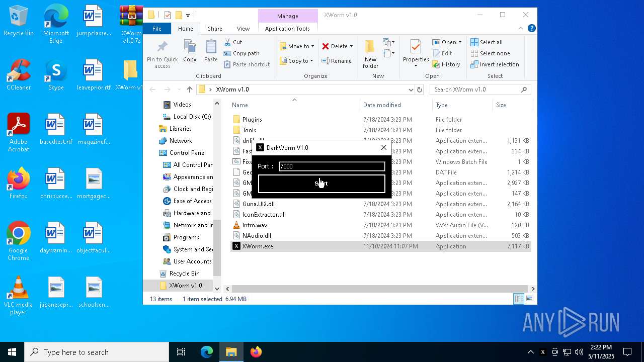Click Select none in ribbon
The height and width of the screenshot is (362, 644).
490,53
